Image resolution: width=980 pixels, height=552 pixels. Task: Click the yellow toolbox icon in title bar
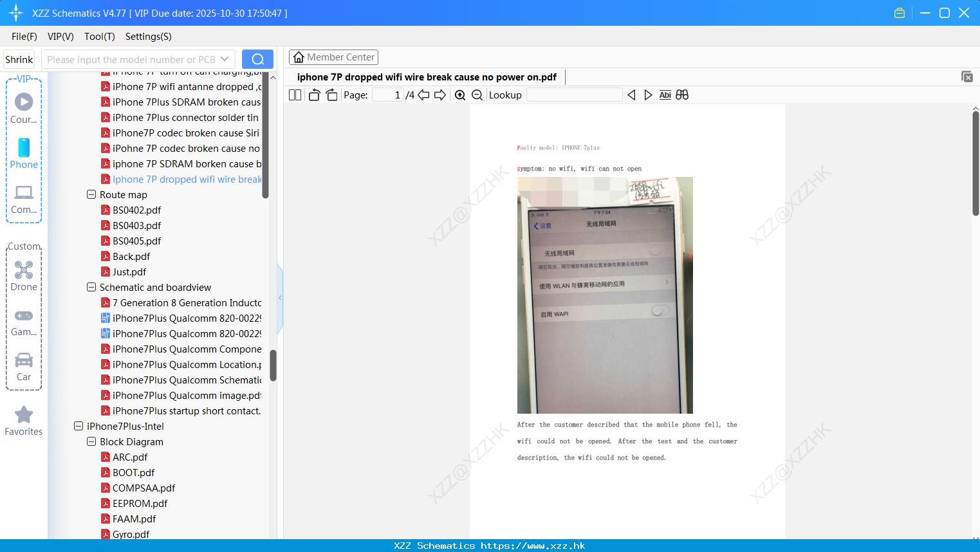point(900,13)
